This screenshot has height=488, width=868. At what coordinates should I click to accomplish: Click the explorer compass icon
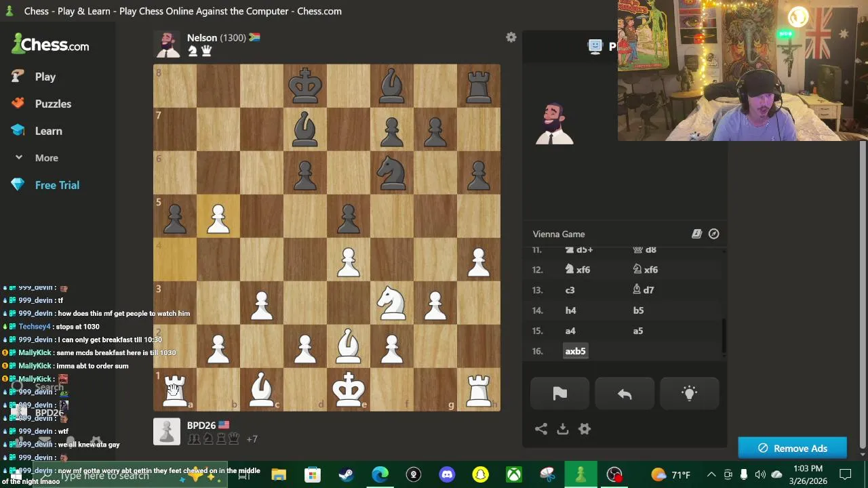tap(714, 234)
